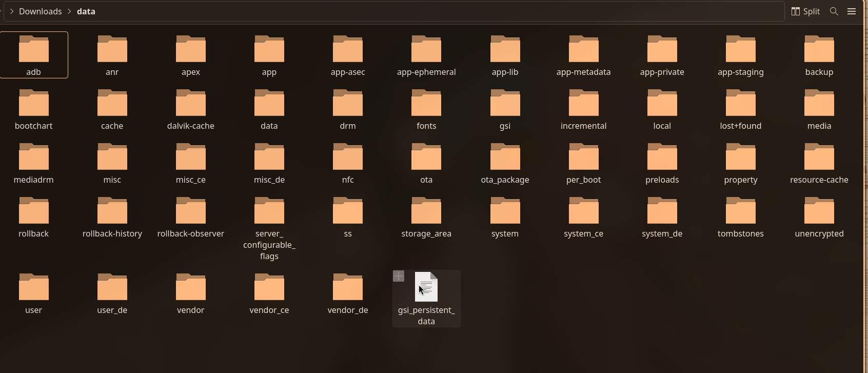Select the preloads folder
Screen dimensions: 868x373
662,163
